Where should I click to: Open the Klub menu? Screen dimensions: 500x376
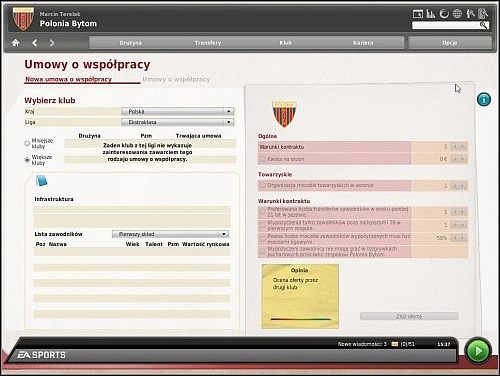285,43
